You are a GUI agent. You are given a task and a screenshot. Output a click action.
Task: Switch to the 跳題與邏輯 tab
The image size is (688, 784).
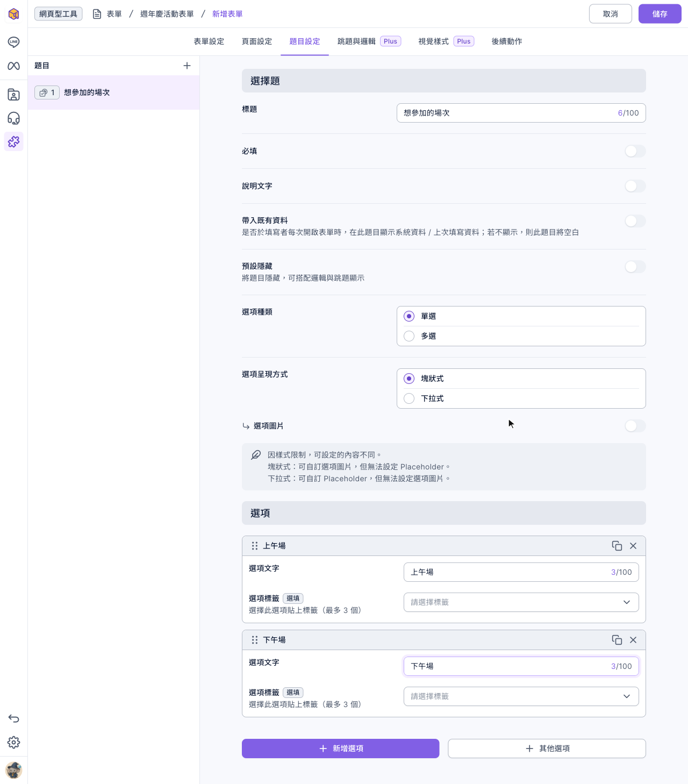[x=369, y=41]
